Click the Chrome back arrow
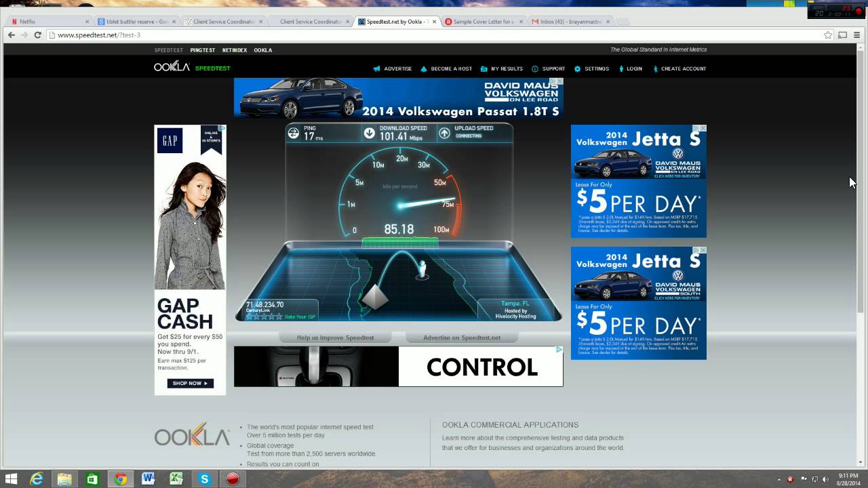The image size is (868, 488). click(x=11, y=35)
